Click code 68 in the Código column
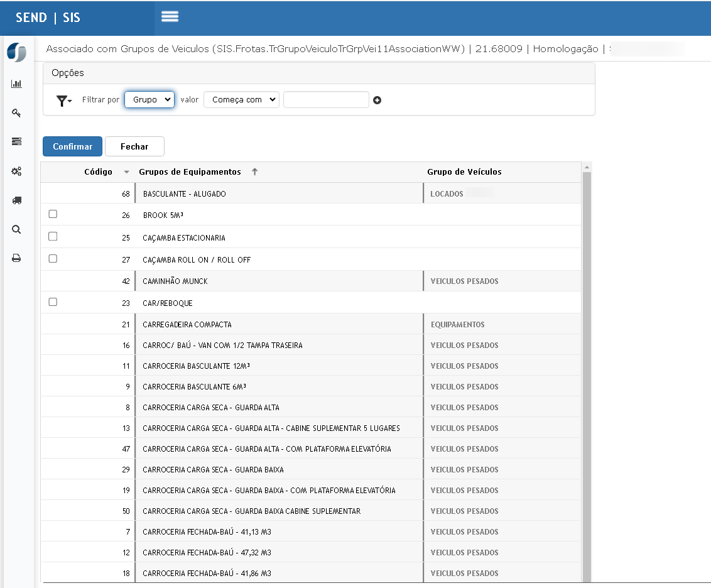Screen dimensions: 711x588 coord(126,194)
